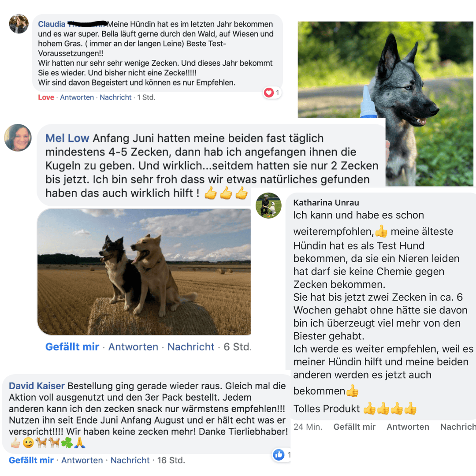This screenshot has height=476, width=476.
Task: Open Katharina Unrau's profile avatar
Action: 268,205
